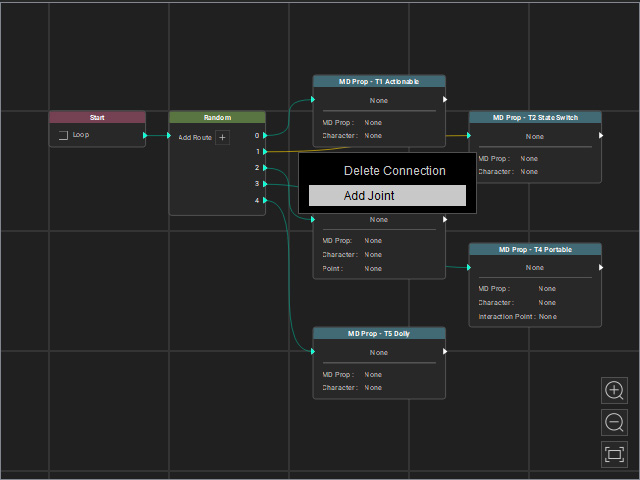Click Random route 3 output port

pos(265,184)
